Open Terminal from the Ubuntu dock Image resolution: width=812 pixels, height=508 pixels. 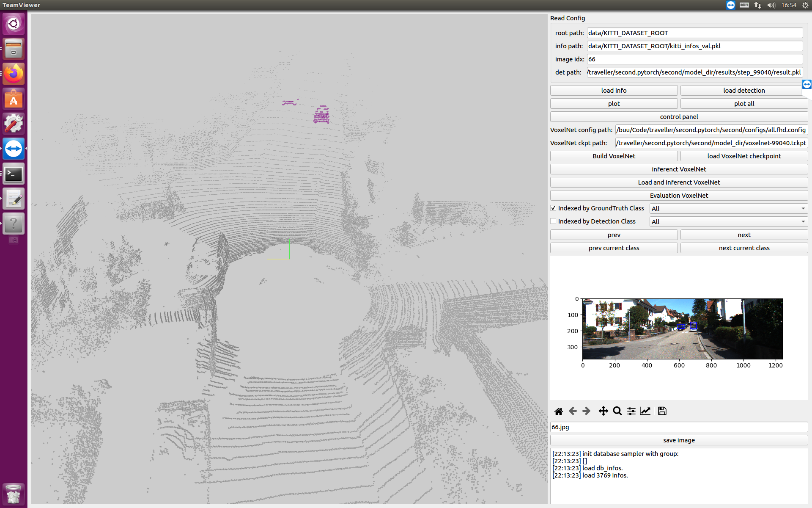click(14, 174)
